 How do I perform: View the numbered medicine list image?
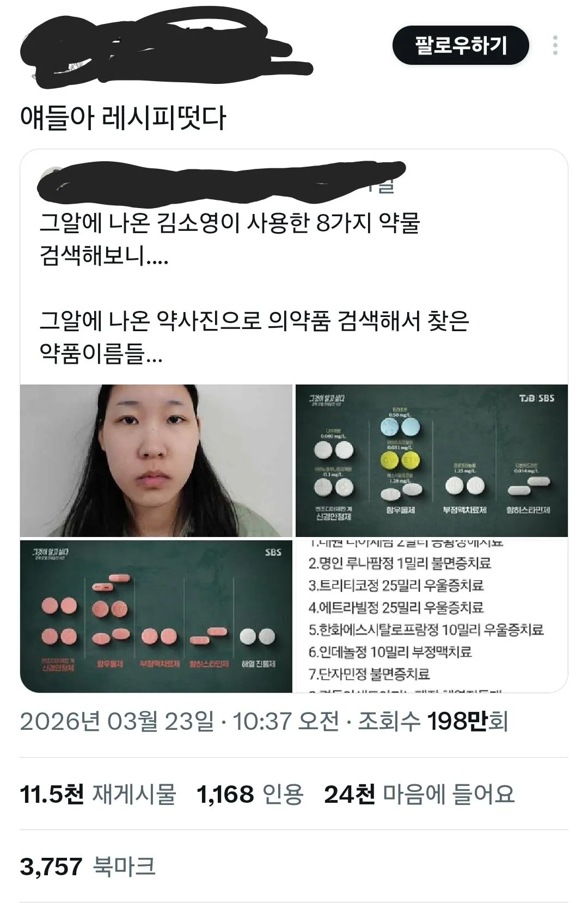(432, 616)
